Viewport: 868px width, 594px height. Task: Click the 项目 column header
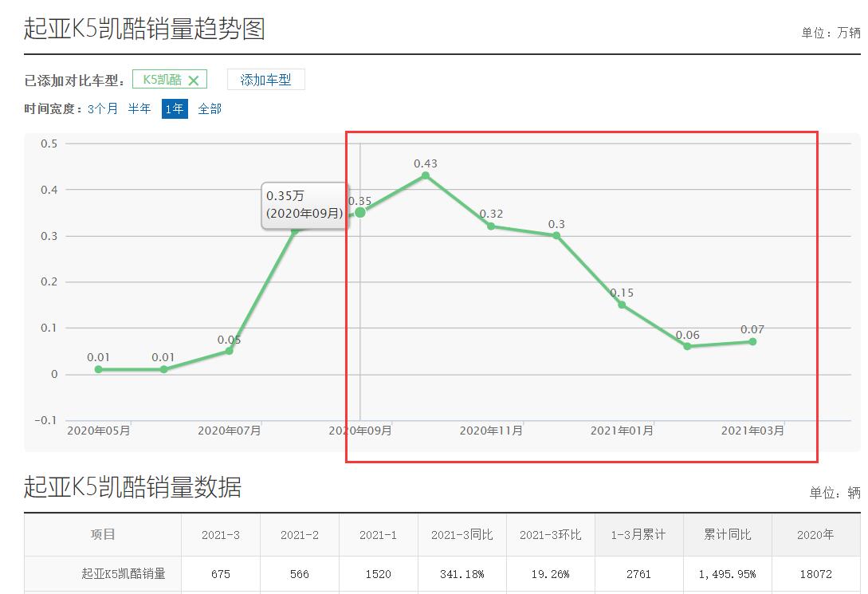click(x=103, y=535)
